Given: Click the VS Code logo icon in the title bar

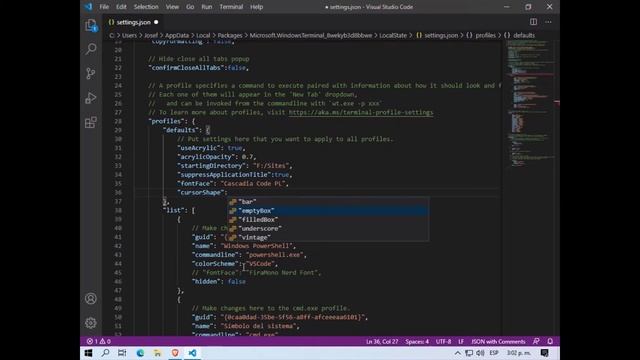Looking at the screenshot, I should [x=88, y=7].
